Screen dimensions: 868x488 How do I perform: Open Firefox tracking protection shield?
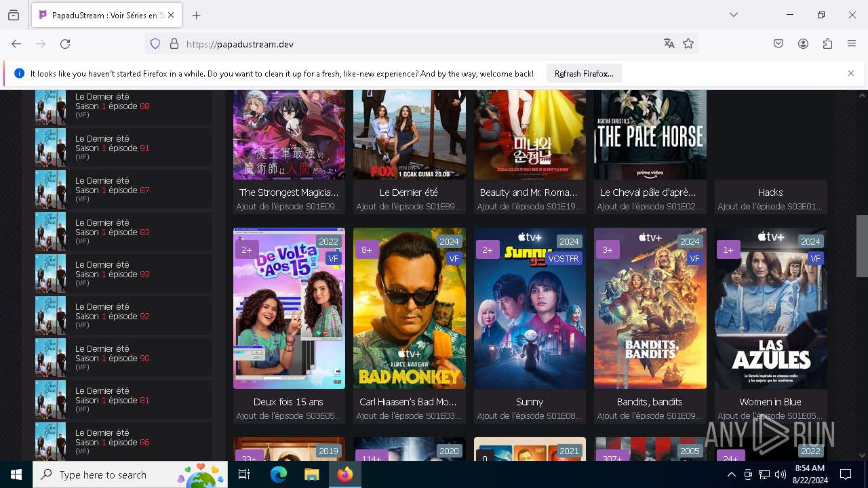coord(155,44)
